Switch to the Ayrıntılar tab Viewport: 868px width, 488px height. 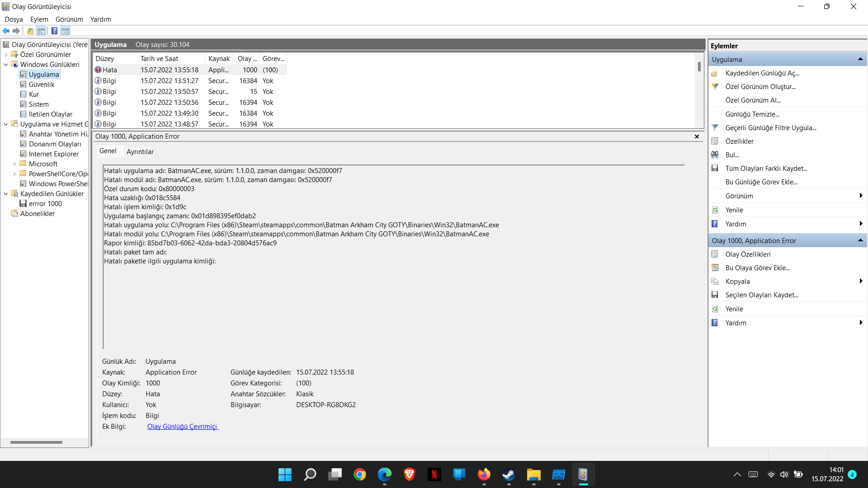(x=140, y=152)
